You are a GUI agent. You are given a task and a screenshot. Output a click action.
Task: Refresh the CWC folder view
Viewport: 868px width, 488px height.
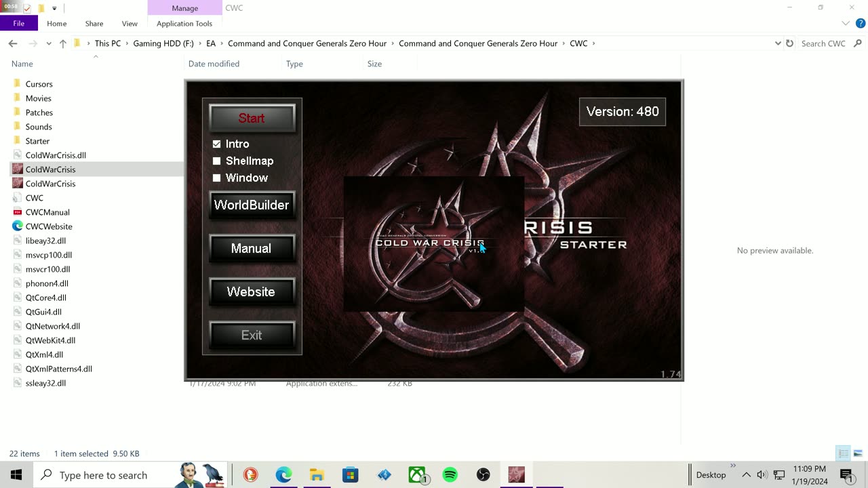789,43
